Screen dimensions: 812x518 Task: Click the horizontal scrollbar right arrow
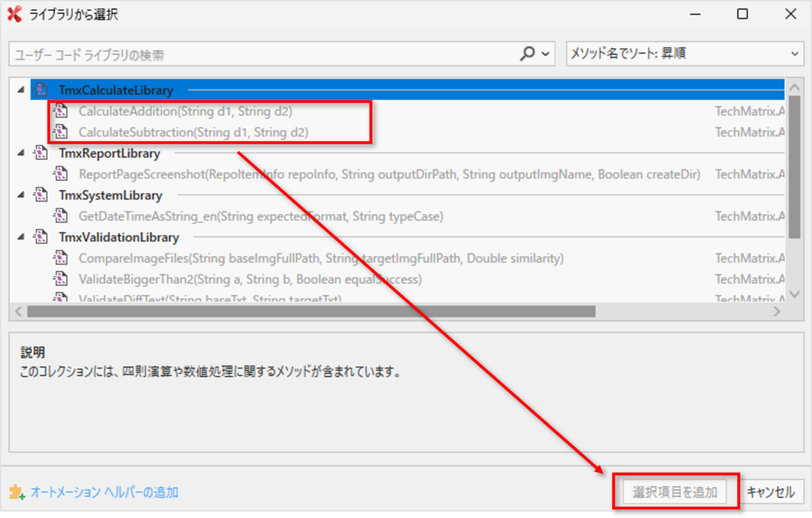(777, 312)
